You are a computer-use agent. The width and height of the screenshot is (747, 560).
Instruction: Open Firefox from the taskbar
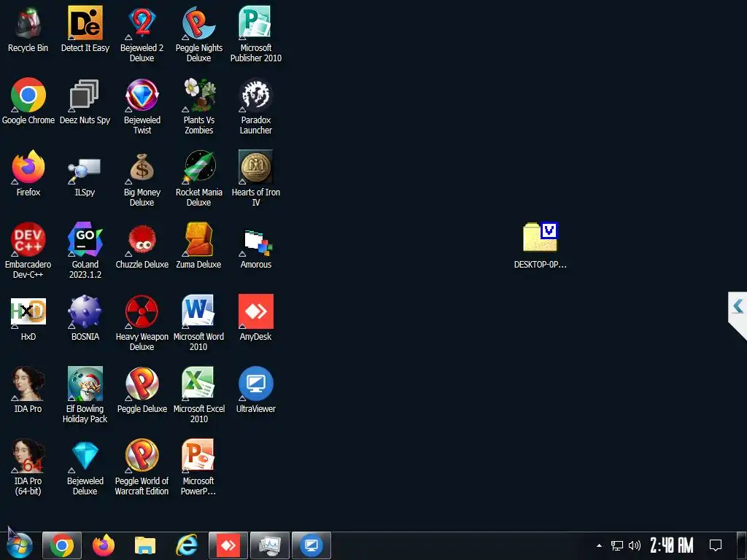[104, 545]
